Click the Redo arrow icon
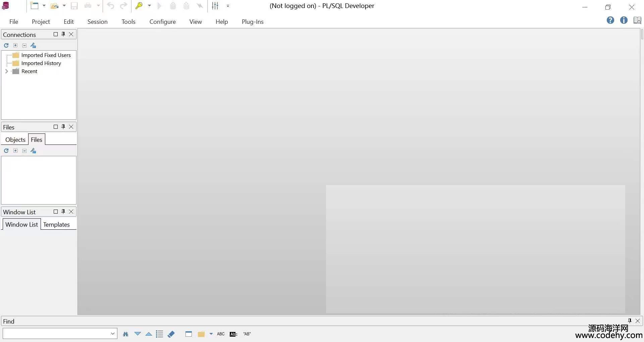The height and width of the screenshot is (342, 644). [x=124, y=6]
